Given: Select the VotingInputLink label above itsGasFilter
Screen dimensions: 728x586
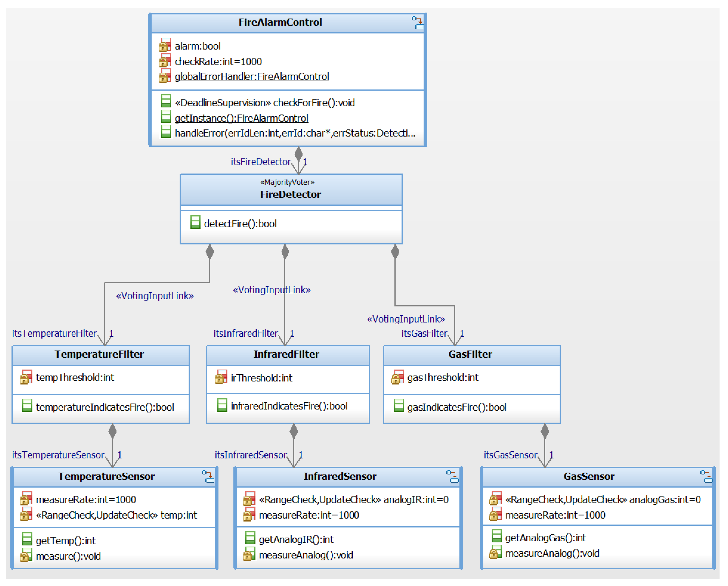Looking at the screenshot, I should pos(406,319).
